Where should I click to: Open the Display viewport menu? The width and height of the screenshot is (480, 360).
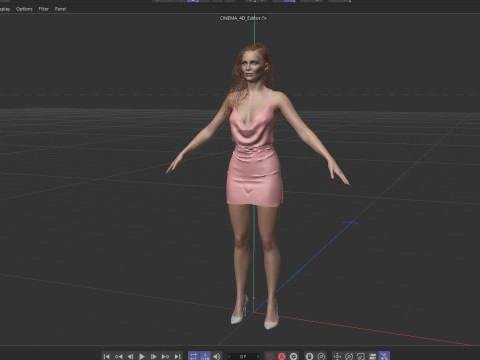click(5, 9)
